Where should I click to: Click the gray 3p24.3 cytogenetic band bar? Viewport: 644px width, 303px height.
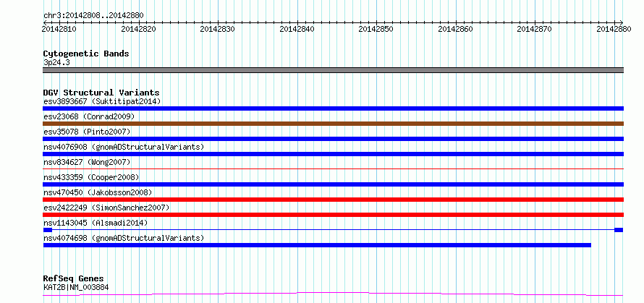[x=333, y=70]
